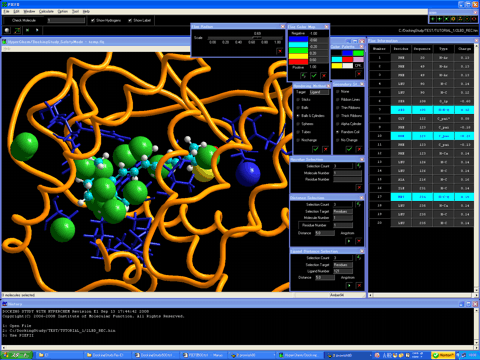Click the cyan swatch in the Color Map

[x=298, y=45]
